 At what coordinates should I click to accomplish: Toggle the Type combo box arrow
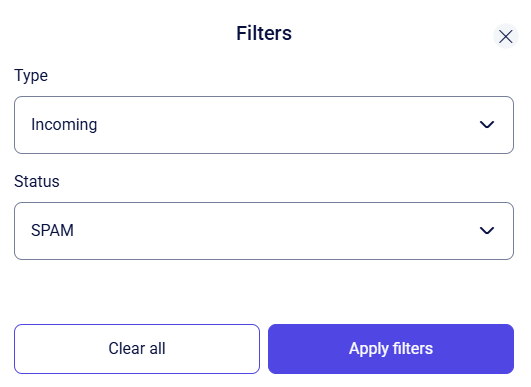click(487, 125)
